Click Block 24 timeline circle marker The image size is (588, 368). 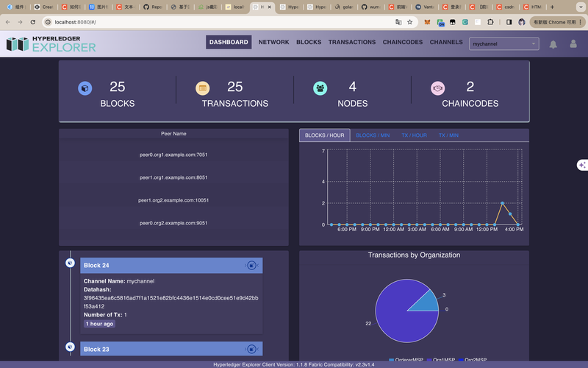(x=70, y=263)
